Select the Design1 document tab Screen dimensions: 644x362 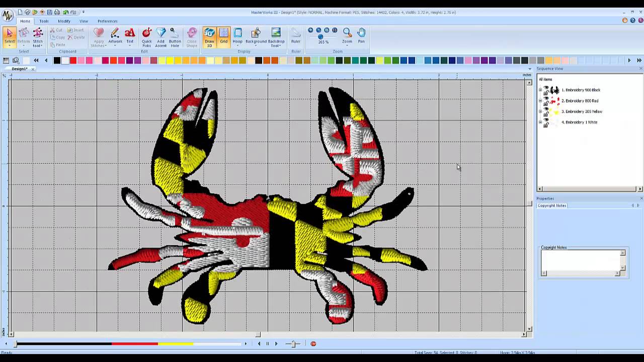coord(19,69)
